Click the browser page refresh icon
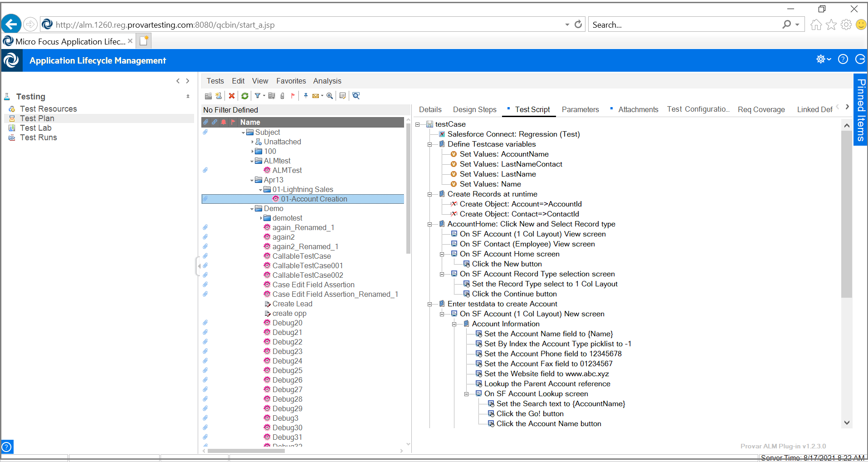Screen dimensions: 868x462 click(578, 25)
